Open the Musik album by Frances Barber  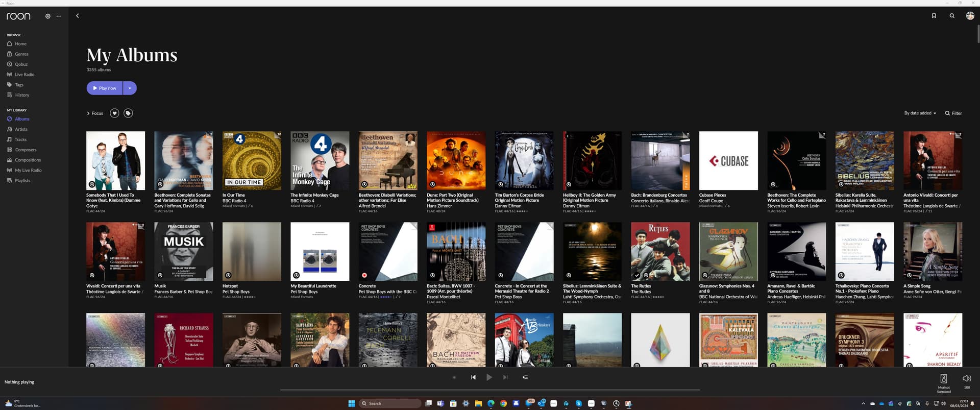[184, 252]
